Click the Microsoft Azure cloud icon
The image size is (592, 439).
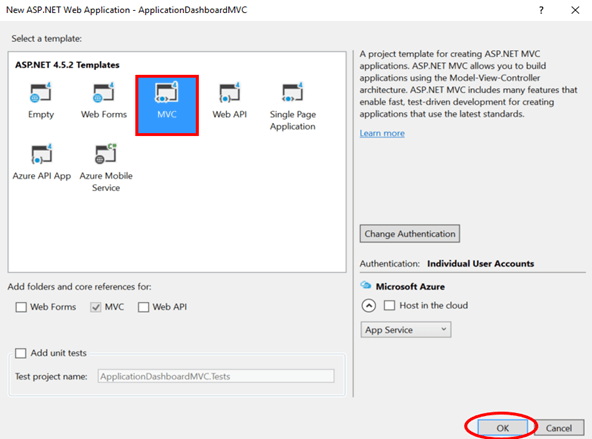coord(365,285)
